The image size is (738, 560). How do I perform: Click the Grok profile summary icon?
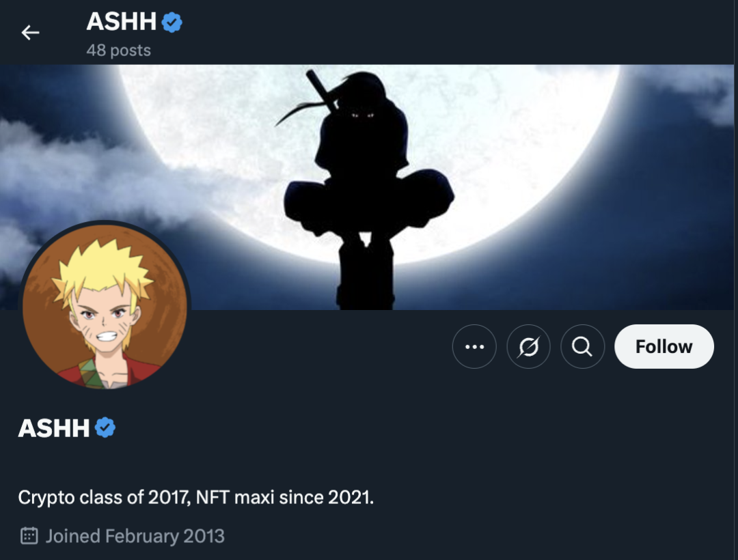pyautogui.click(x=528, y=346)
